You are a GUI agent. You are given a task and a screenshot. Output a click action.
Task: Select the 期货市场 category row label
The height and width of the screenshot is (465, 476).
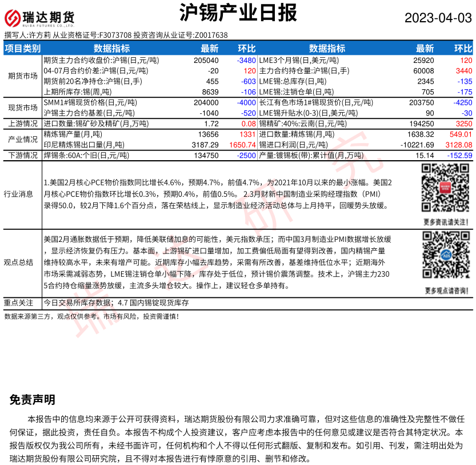(23, 75)
